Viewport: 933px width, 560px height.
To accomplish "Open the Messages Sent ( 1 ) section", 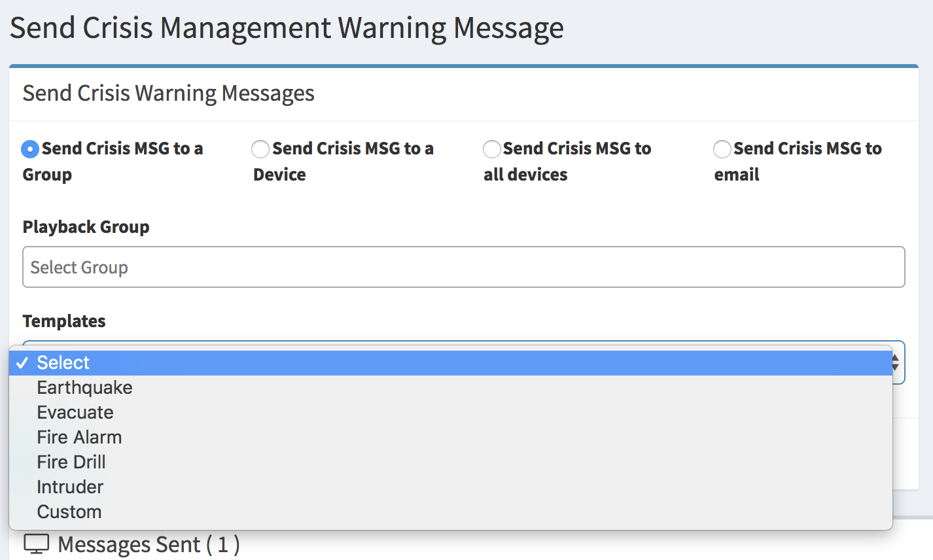I will coord(149,544).
